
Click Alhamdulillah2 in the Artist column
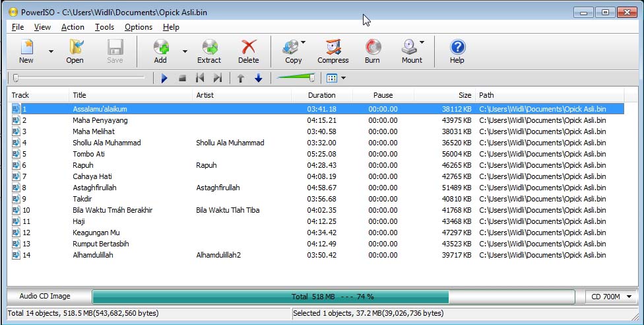pyautogui.click(x=218, y=255)
